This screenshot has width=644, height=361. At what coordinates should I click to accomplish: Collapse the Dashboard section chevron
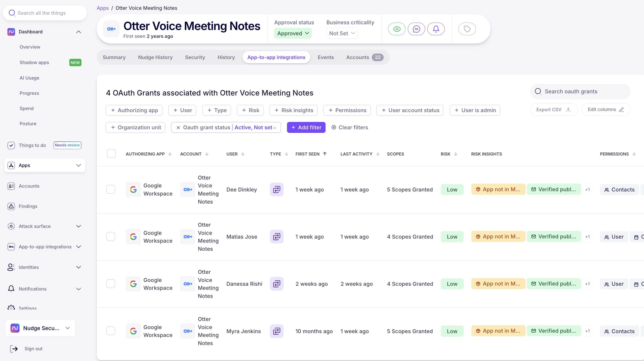tap(79, 32)
